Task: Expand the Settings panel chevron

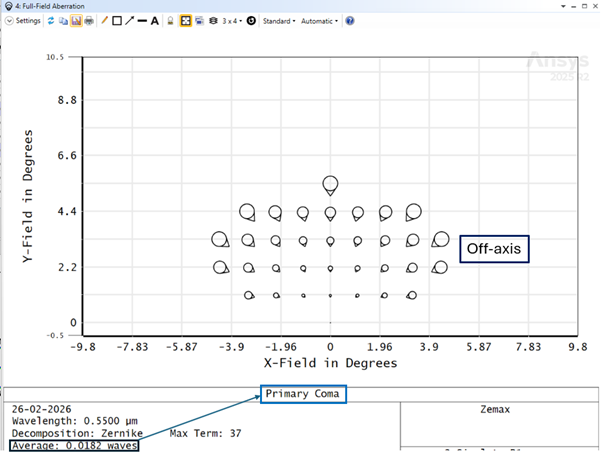Action: pos(9,21)
